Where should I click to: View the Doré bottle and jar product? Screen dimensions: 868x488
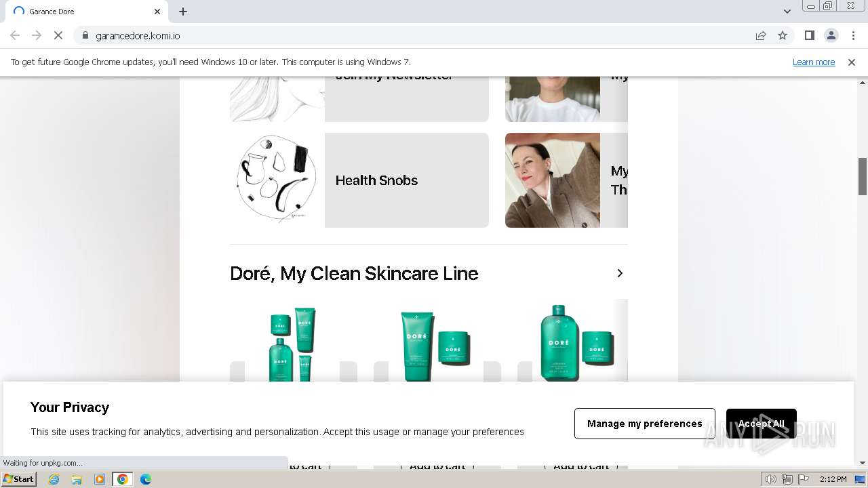(x=576, y=342)
